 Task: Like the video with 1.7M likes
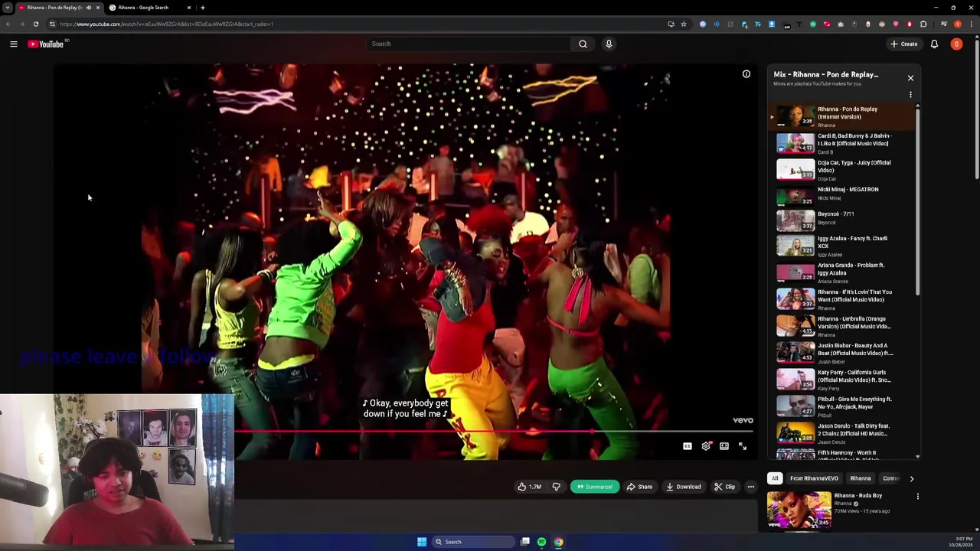tap(529, 487)
